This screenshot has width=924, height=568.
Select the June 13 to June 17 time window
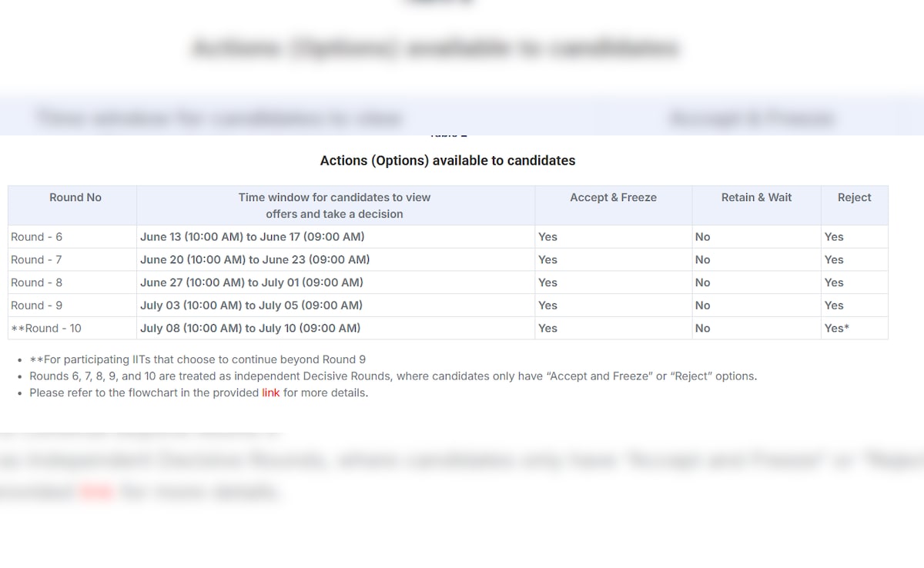(252, 237)
